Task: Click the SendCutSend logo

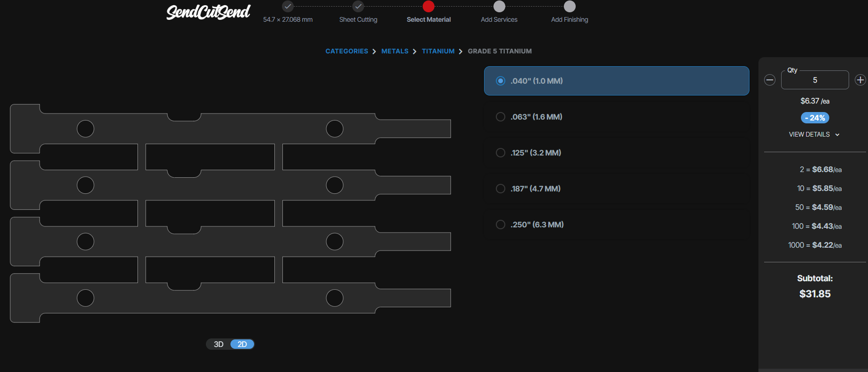Action: coord(208,12)
